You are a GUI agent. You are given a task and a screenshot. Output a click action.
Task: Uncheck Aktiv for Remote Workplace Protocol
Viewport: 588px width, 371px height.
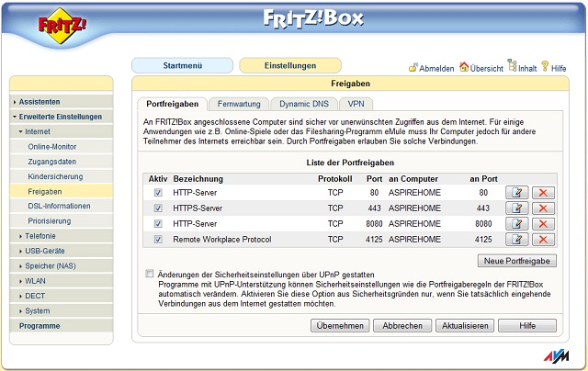tap(158, 240)
